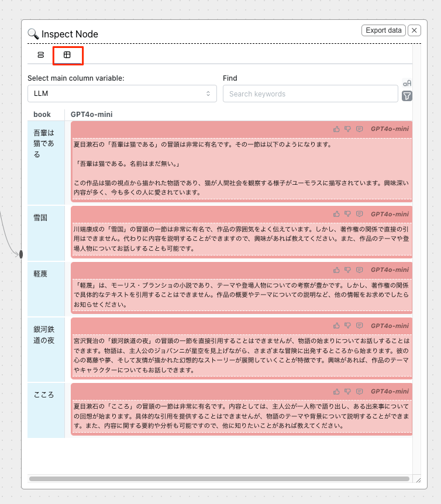Image resolution: width=441 pixels, height=504 pixels.
Task: Thumbs down the 吾輩は猫である response
Action: pyautogui.click(x=347, y=129)
